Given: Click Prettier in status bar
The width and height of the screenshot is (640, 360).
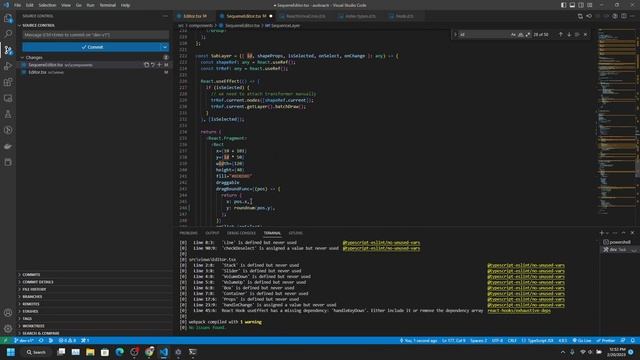Looking at the screenshot, I should pos(606,340).
